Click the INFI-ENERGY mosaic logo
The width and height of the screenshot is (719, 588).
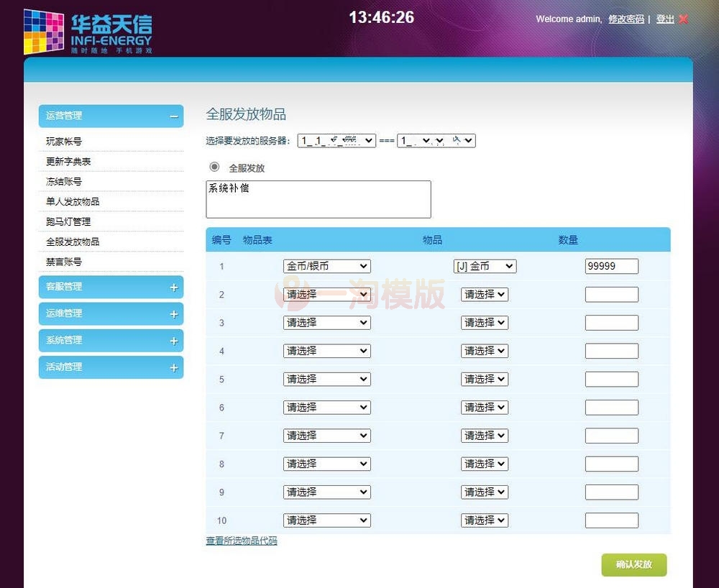point(43,31)
